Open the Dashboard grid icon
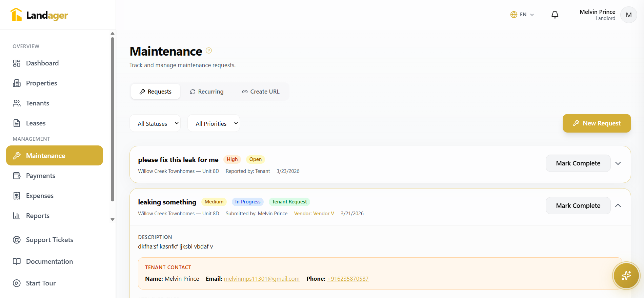 17,63
